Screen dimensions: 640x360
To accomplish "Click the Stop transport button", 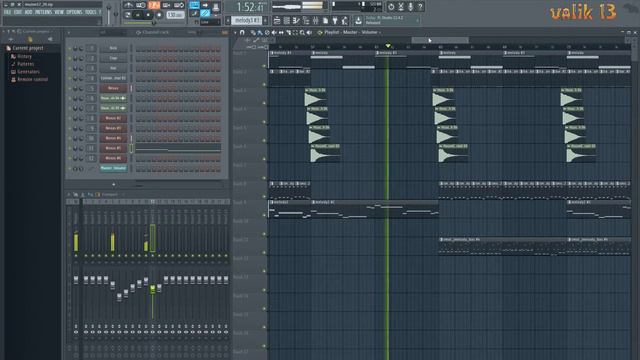I will tap(148, 15).
